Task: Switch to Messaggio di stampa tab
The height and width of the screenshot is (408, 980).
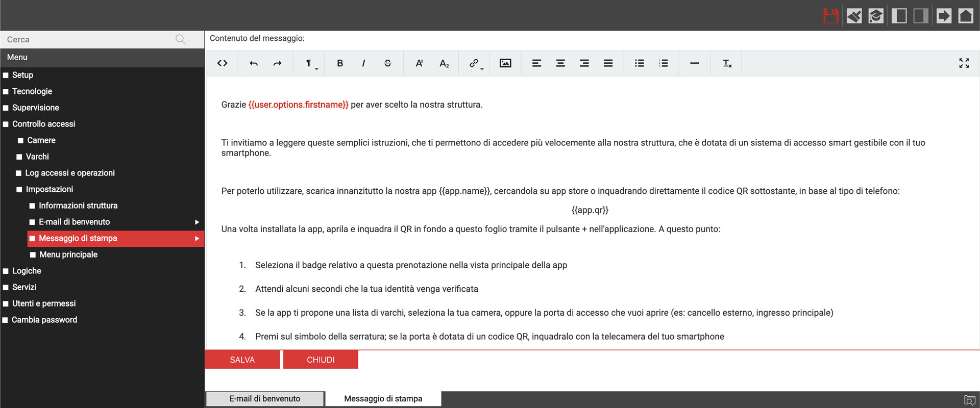Action: pyautogui.click(x=383, y=399)
